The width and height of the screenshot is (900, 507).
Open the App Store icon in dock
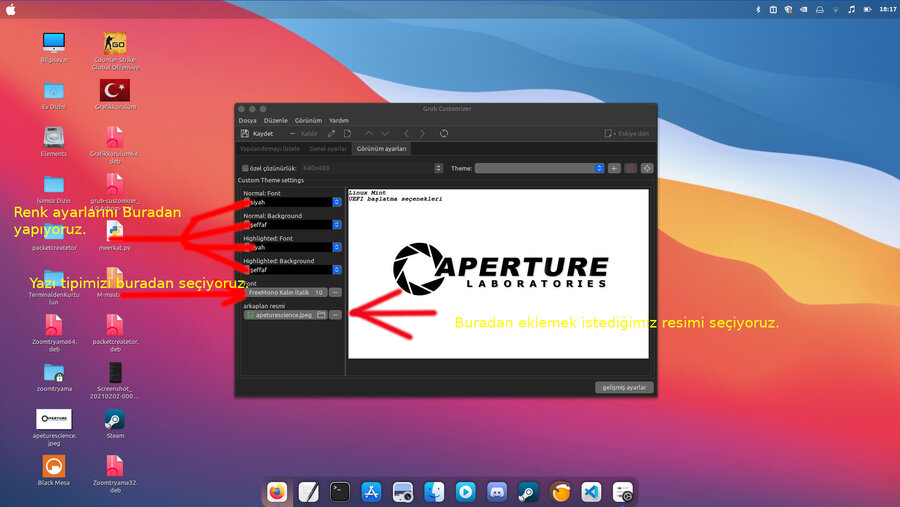click(371, 492)
